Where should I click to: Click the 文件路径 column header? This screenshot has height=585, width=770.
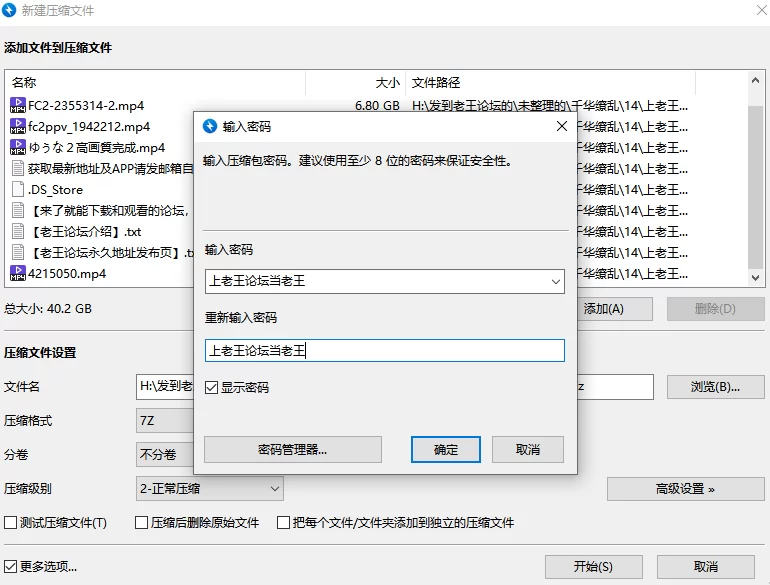(x=550, y=83)
